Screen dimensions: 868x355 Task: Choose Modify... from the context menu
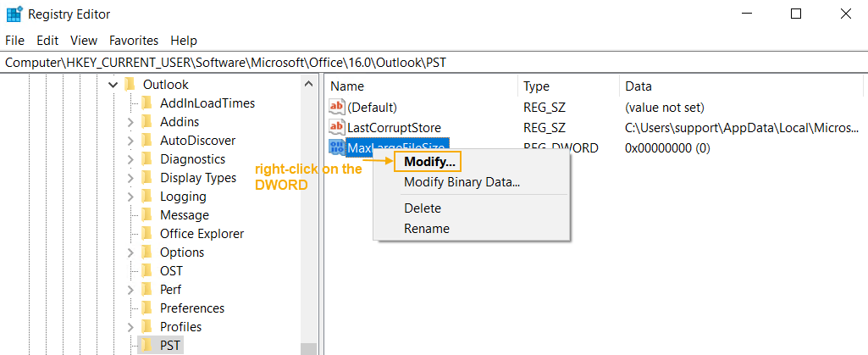pyautogui.click(x=429, y=163)
